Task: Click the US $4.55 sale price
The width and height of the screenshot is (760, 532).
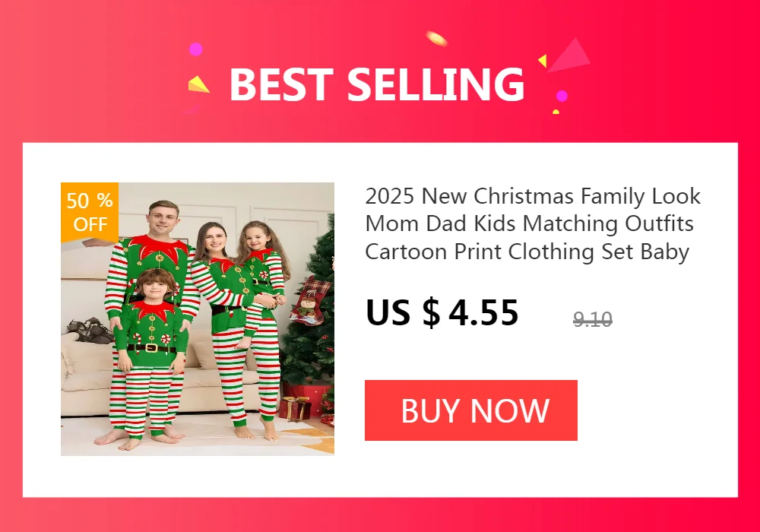Action: (442, 312)
